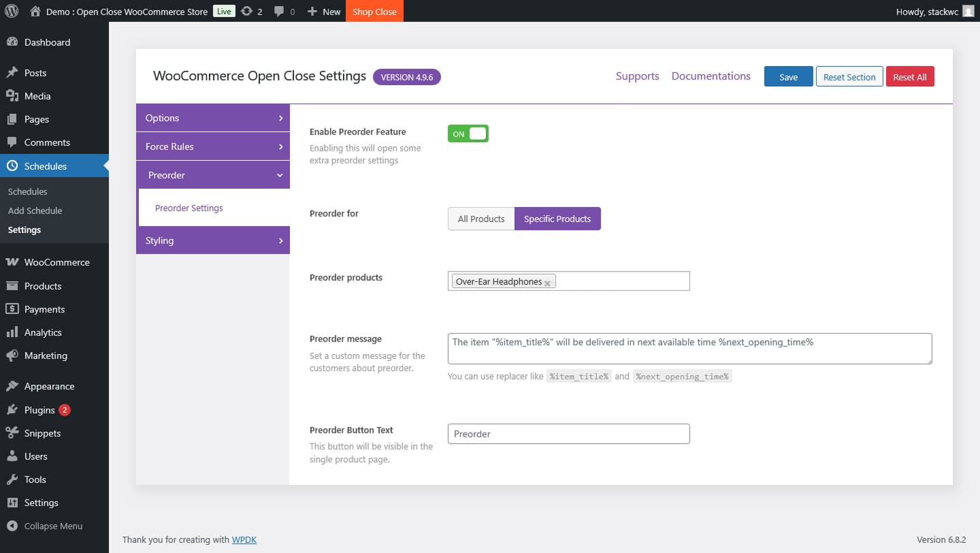Click the WooCommerce logo icon in sidebar
Image resolution: width=980 pixels, height=553 pixels.
pyautogui.click(x=12, y=262)
